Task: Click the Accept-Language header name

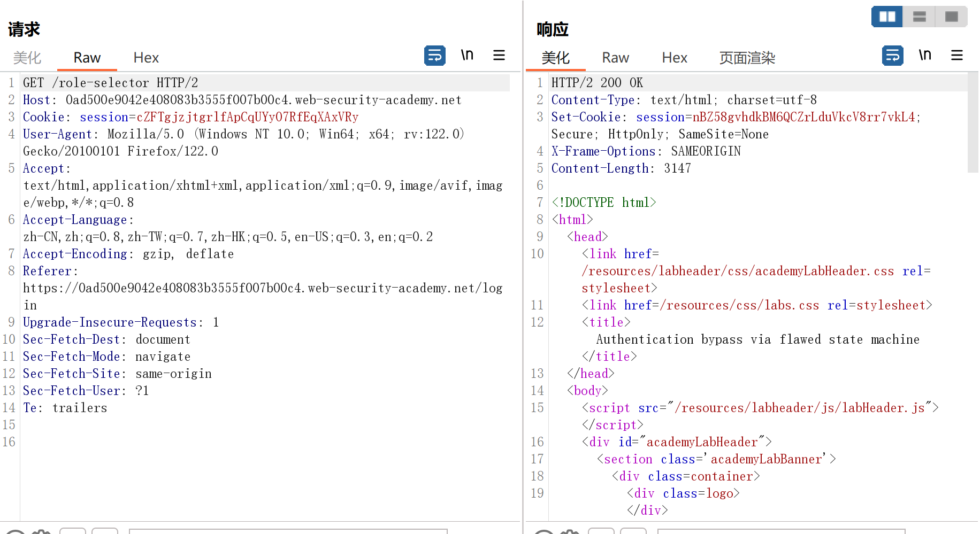Action: coord(75,220)
